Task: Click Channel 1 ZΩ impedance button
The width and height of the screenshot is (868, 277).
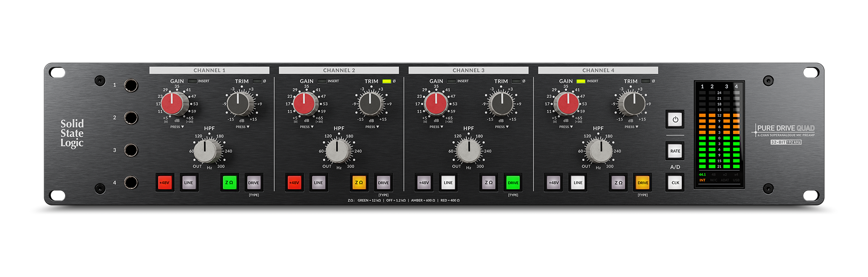Action: tap(229, 183)
